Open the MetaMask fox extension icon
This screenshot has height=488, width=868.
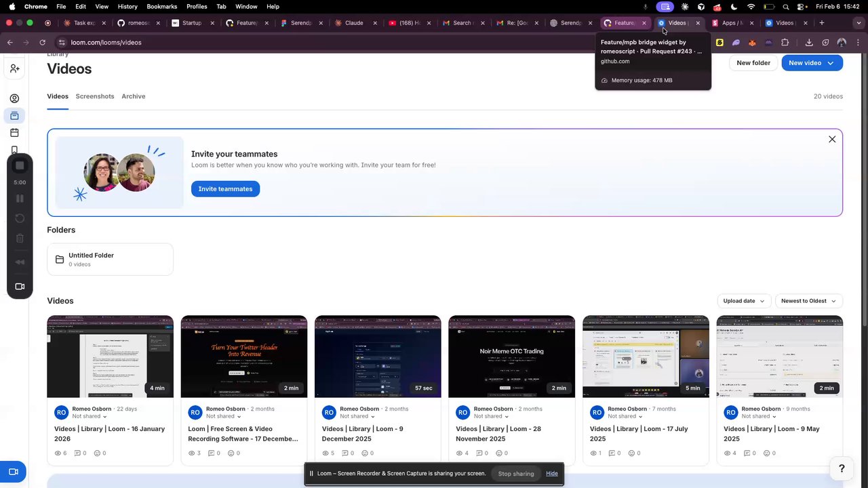tap(752, 42)
